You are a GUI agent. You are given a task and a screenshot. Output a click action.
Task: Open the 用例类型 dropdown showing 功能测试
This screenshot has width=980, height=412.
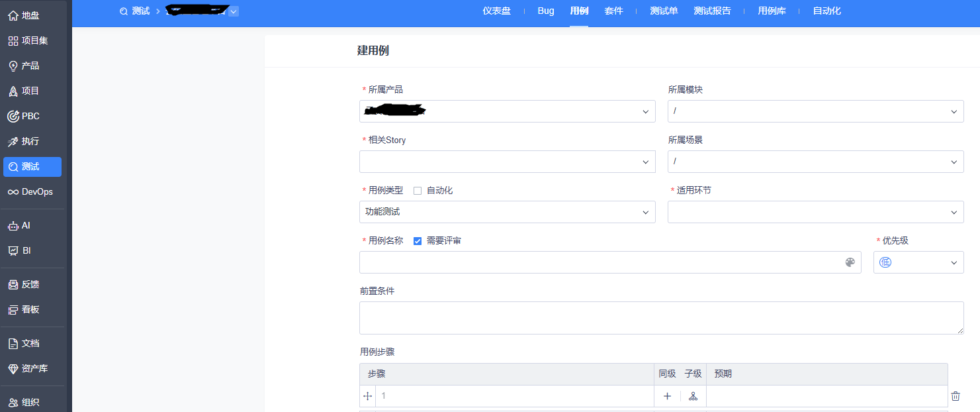pyautogui.click(x=508, y=212)
